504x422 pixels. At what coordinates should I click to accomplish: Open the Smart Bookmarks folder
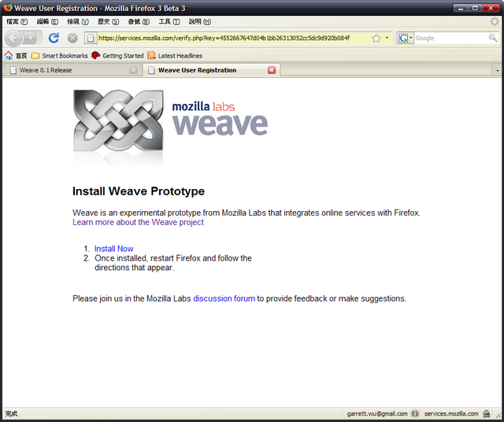coord(59,56)
